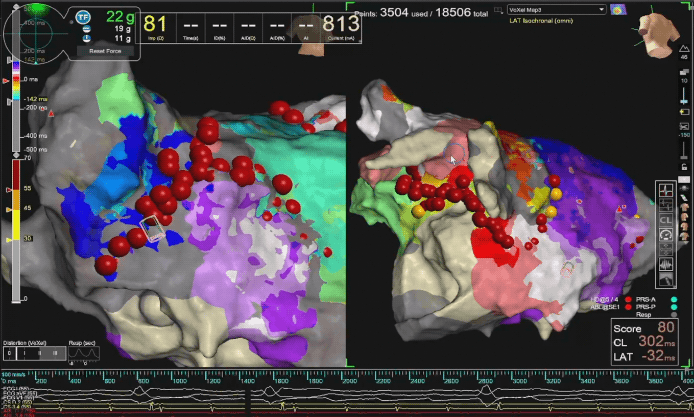Click the circular gauge icon in toolbar
This screenshot has height=417, width=694.
click(x=666, y=234)
